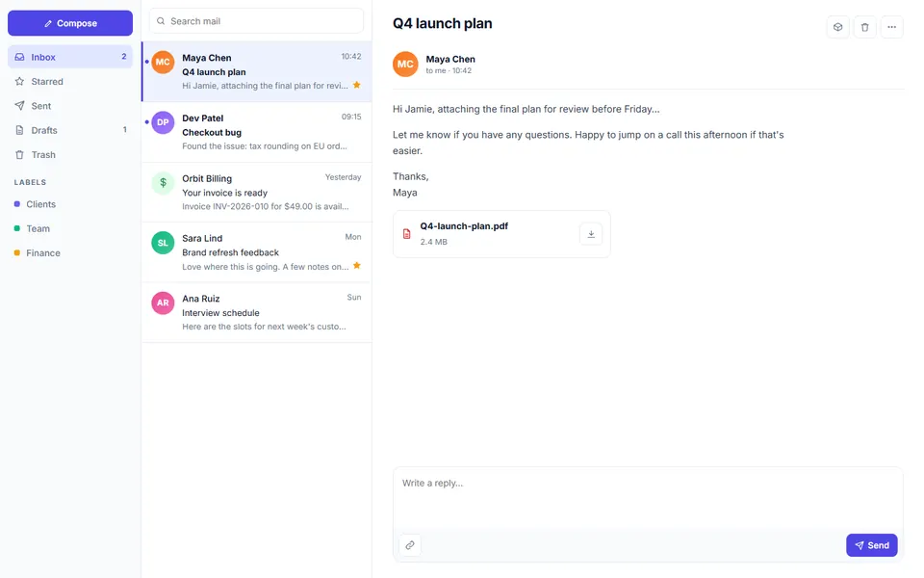Click the LABELS section heading
The image size is (924, 578).
[30, 182]
